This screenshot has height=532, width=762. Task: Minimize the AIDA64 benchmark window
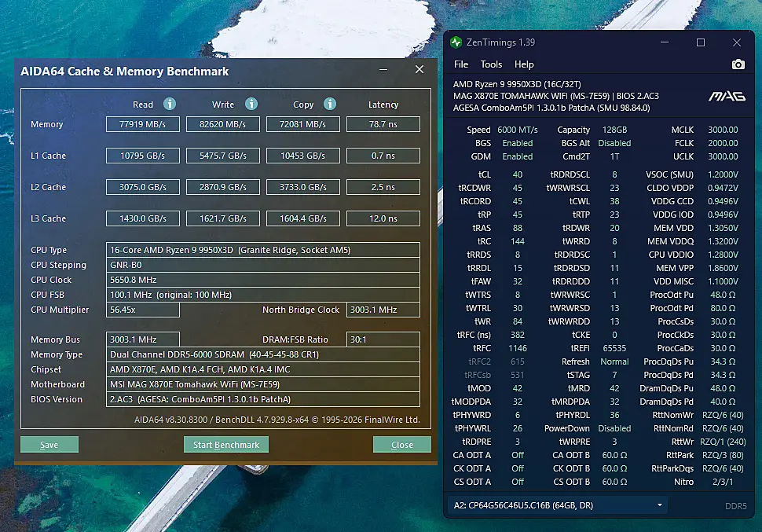pos(383,69)
